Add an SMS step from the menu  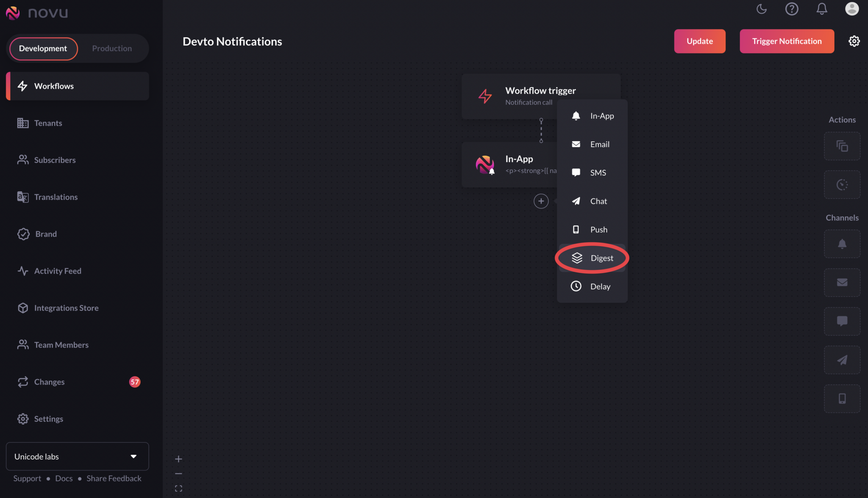(x=598, y=172)
